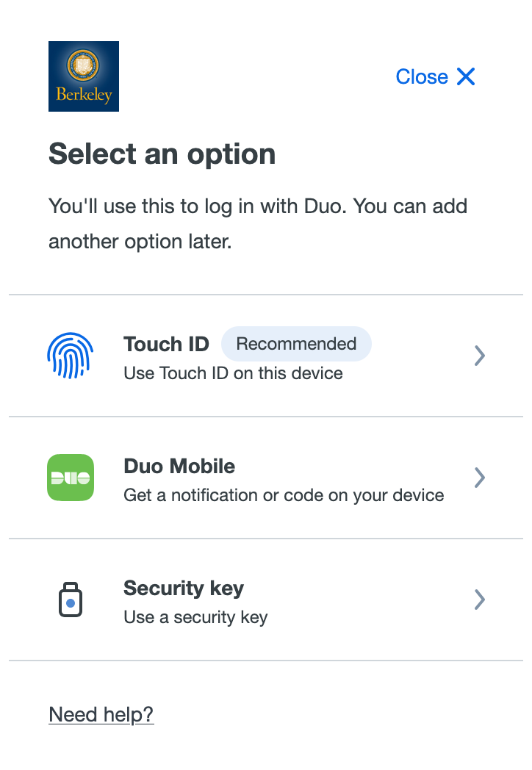Expand Touch ID option via chevron arrow
Image resolution: width=532 pixels, height=770 pixels.
tap(480, 356)
